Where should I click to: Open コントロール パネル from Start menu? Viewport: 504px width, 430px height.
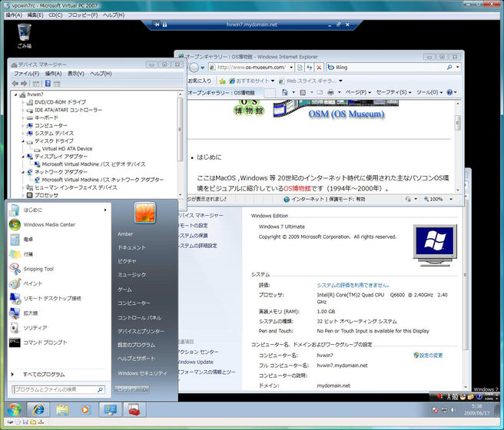[x=140, y=318]
